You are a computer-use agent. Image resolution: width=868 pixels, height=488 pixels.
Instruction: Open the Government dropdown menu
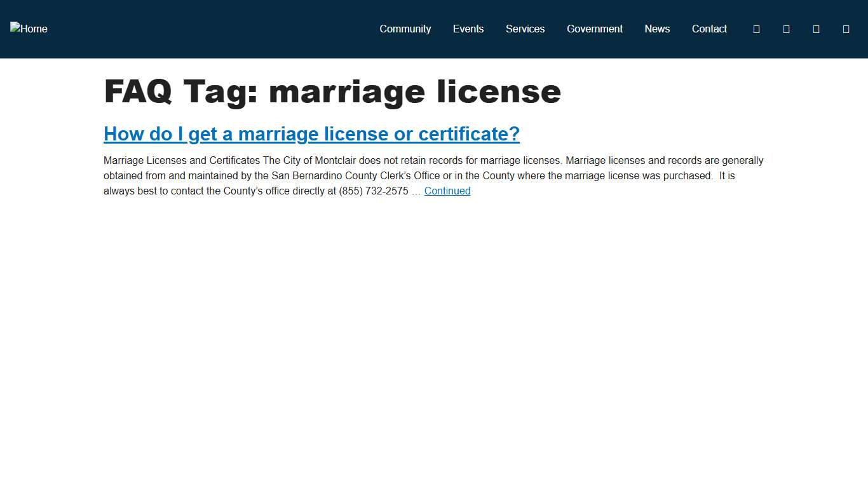(x=594, y=29)
